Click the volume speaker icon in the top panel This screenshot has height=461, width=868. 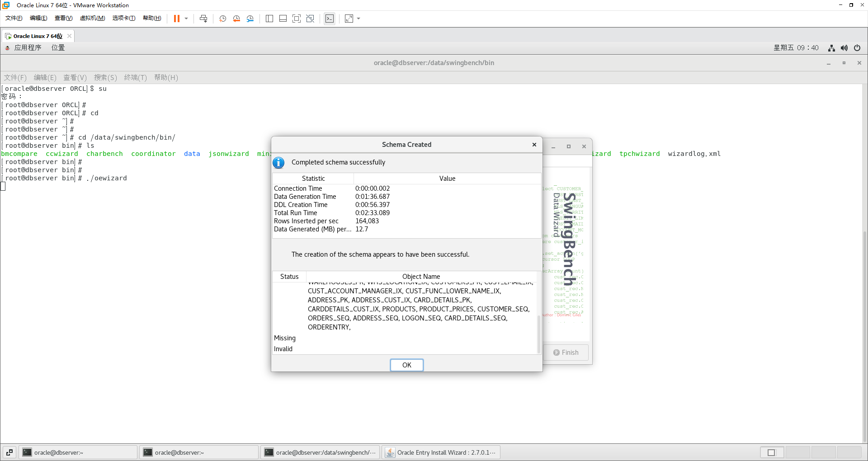point(844,48)
